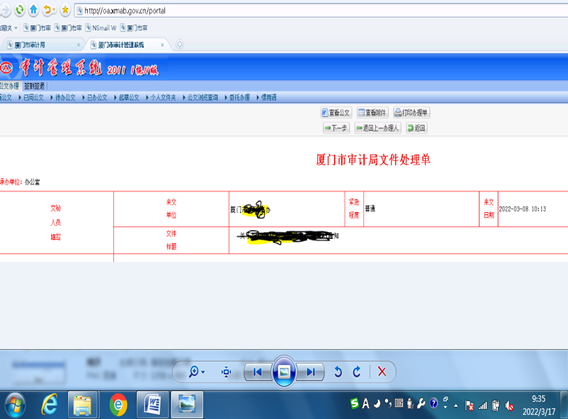
Task: Fit the picture to actual size
Action: pos(226,372)
